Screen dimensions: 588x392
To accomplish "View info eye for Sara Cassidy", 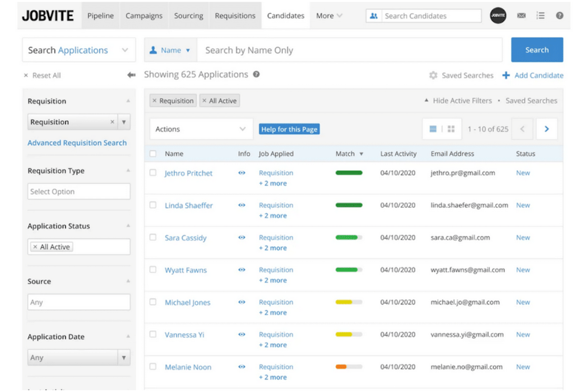I will [x=242, y=238].
